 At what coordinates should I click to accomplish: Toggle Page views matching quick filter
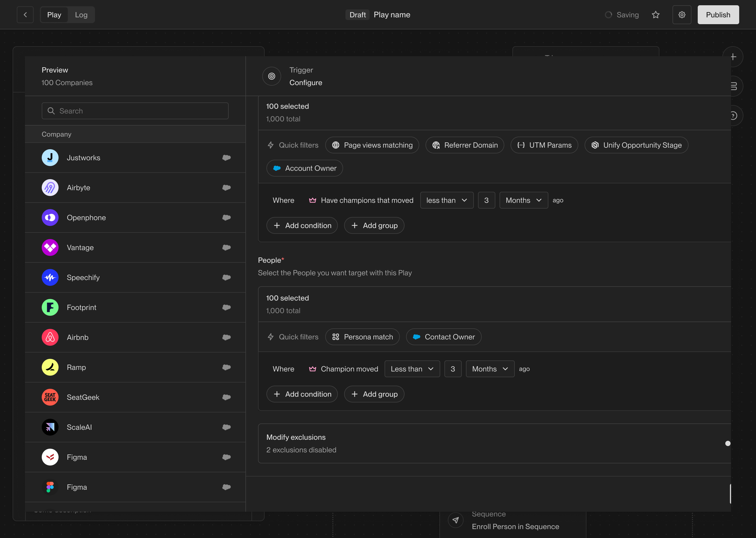(372, 145)
